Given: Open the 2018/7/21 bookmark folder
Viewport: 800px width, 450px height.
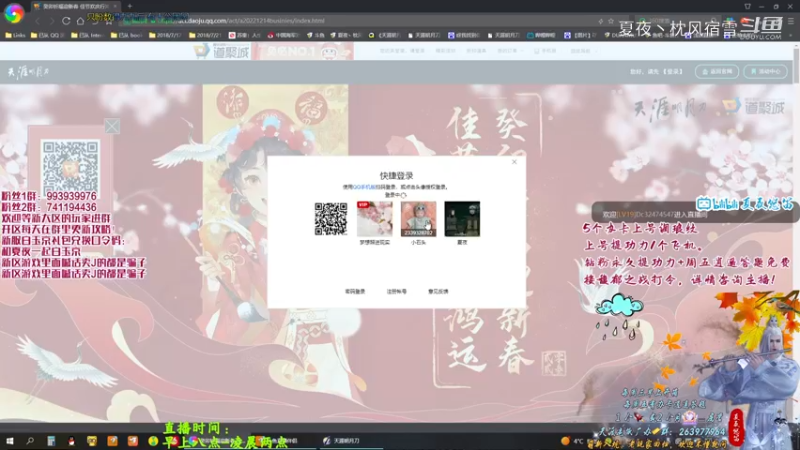Looking at the screenshot, I should [x=205, y=35].
